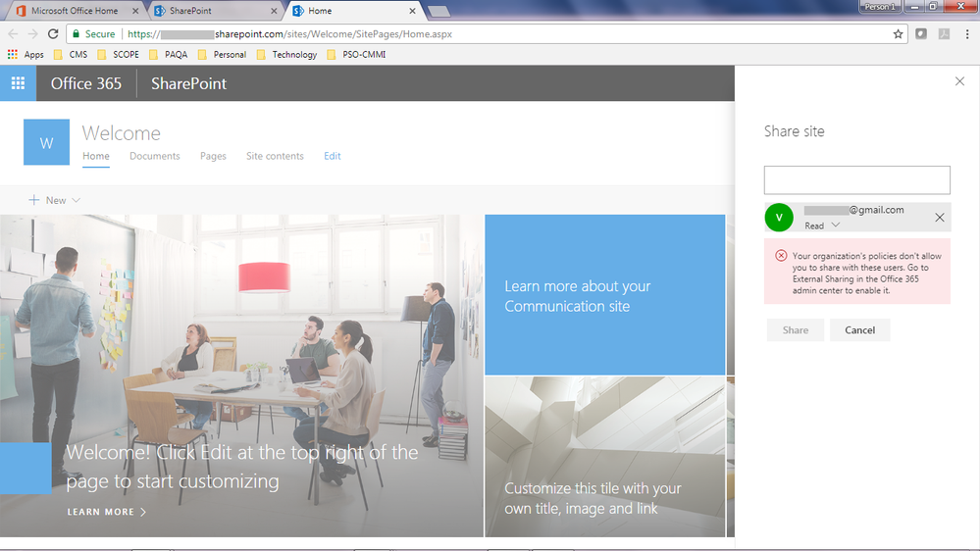Open the Documents navigation link
The image size is (980, 551).
point(154,156)
